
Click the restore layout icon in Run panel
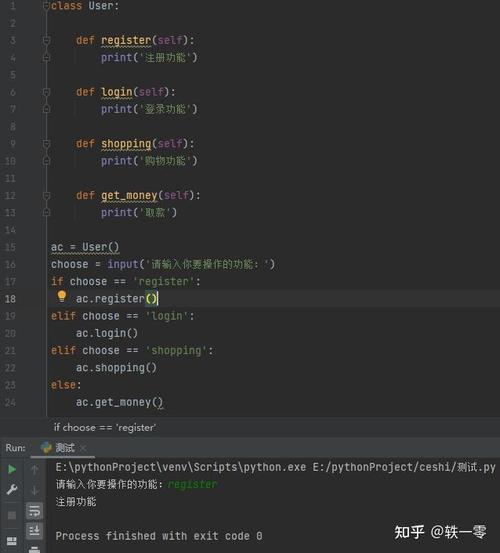point(12,541)
